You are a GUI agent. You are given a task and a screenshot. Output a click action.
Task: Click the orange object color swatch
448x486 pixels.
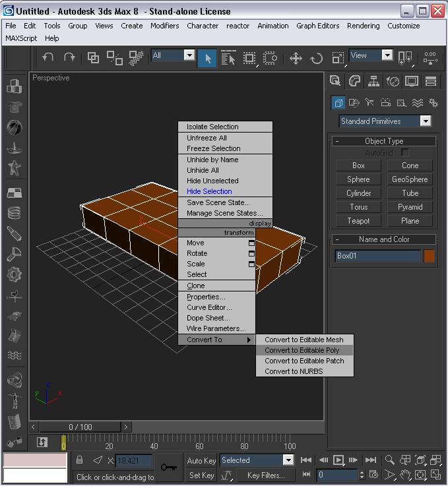pos(429,256)
